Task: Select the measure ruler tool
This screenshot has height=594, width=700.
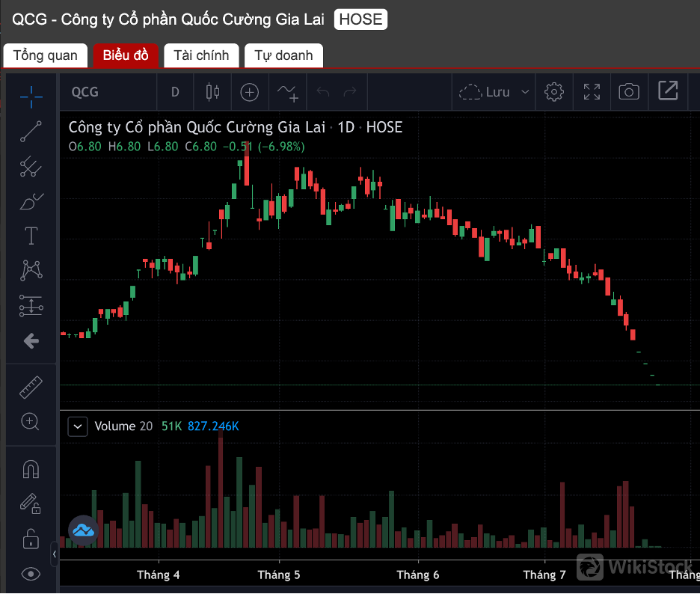Action: coord(31,387)
